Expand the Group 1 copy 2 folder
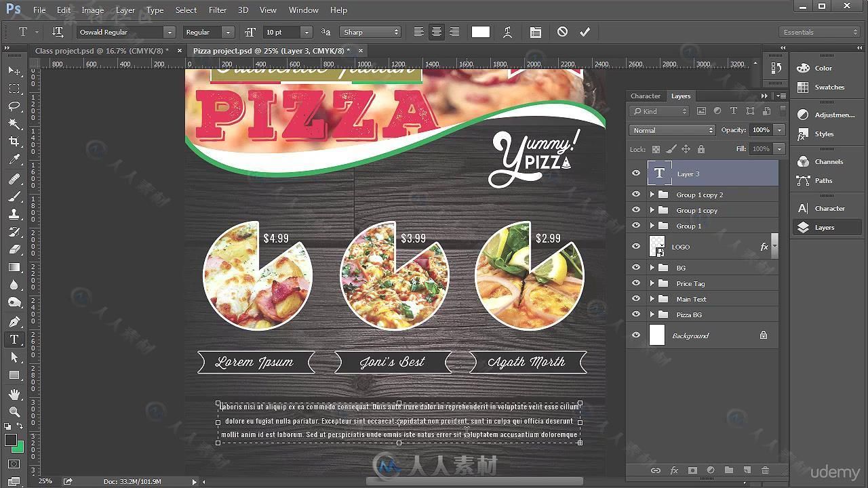Viewport: 868px width, 488px height. (x=652, y=195)
